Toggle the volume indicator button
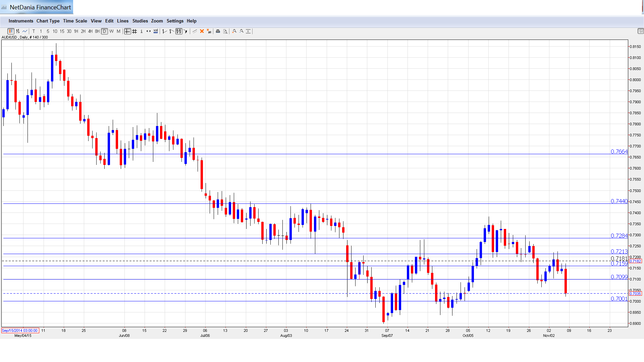The image size is (644, 362). tap(156, 31)
